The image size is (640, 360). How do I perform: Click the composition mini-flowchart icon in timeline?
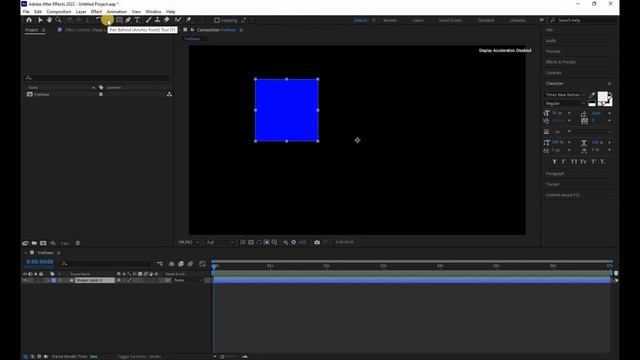(x=160, y=264)
